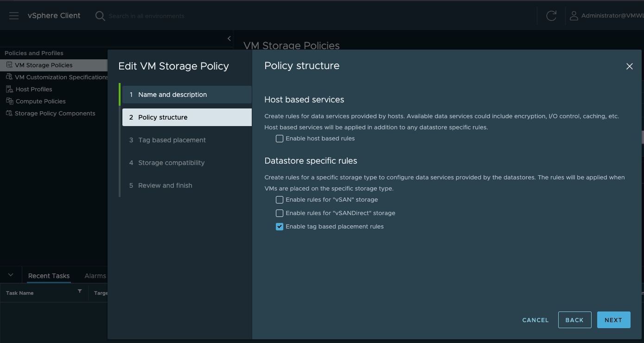Click the VM Storage Policies icon

coord(9,65)
